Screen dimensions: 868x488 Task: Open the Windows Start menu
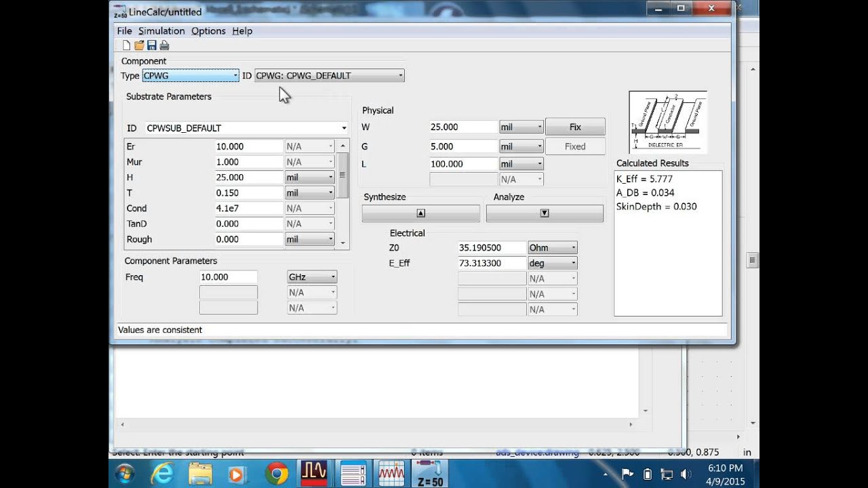125,473
